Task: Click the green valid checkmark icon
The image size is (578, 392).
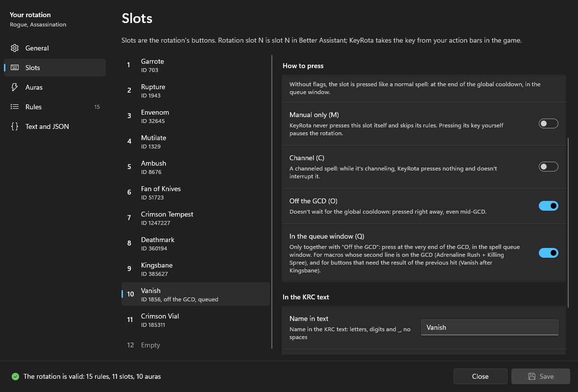Action: coord(15,376)
